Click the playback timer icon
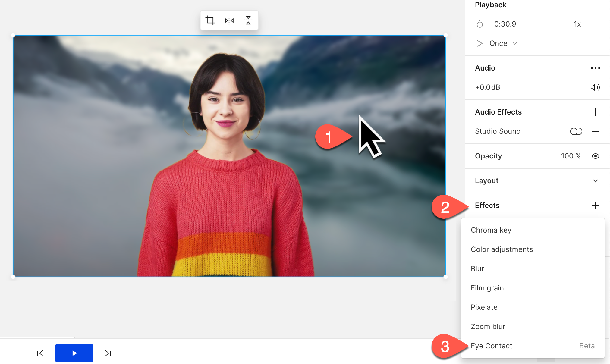 click(x=480, y=24)
